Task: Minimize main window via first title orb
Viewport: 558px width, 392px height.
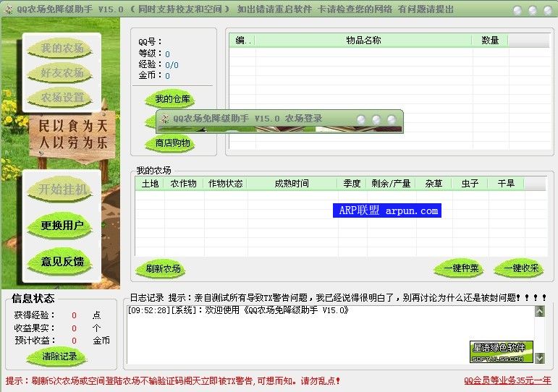Action: [518, 11]
